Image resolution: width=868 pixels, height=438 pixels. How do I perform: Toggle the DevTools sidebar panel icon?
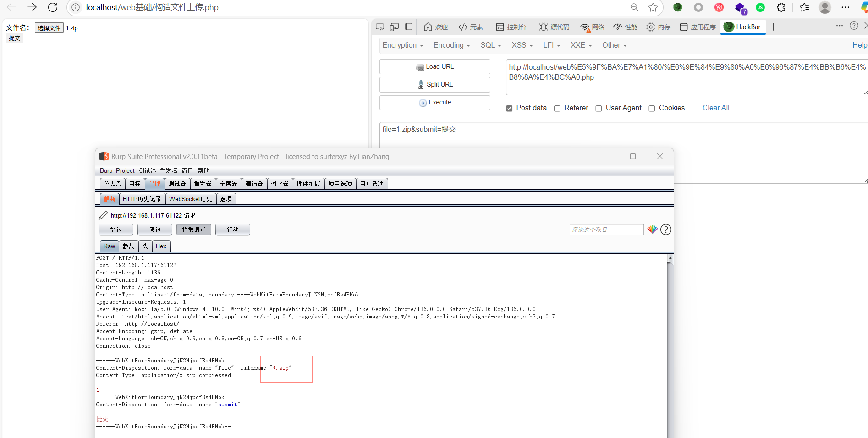tap(409, 27)
